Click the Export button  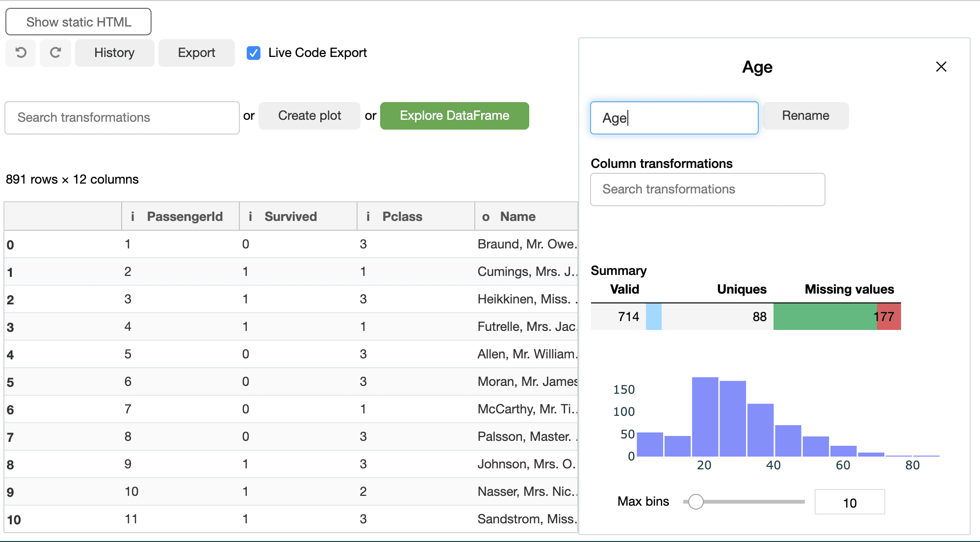[196, 53]
